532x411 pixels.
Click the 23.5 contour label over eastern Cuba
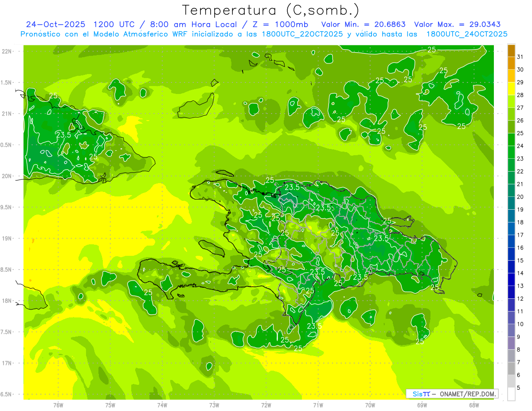(63, 135)
